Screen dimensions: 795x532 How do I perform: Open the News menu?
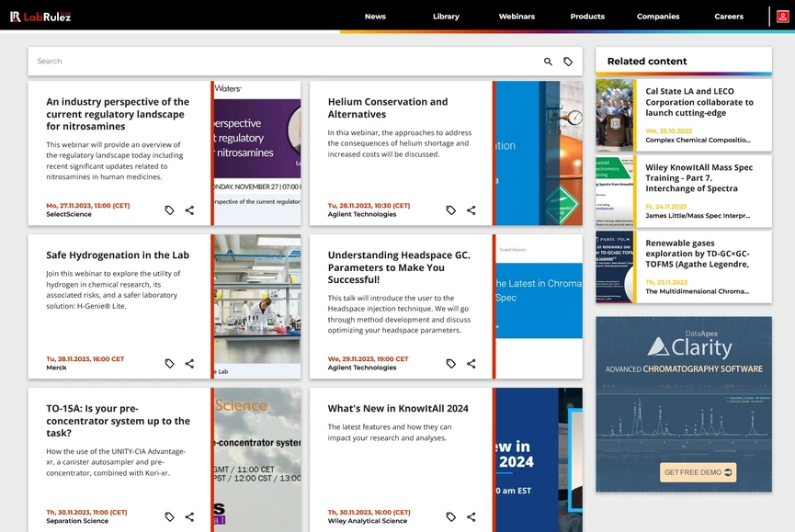[375, 17]
